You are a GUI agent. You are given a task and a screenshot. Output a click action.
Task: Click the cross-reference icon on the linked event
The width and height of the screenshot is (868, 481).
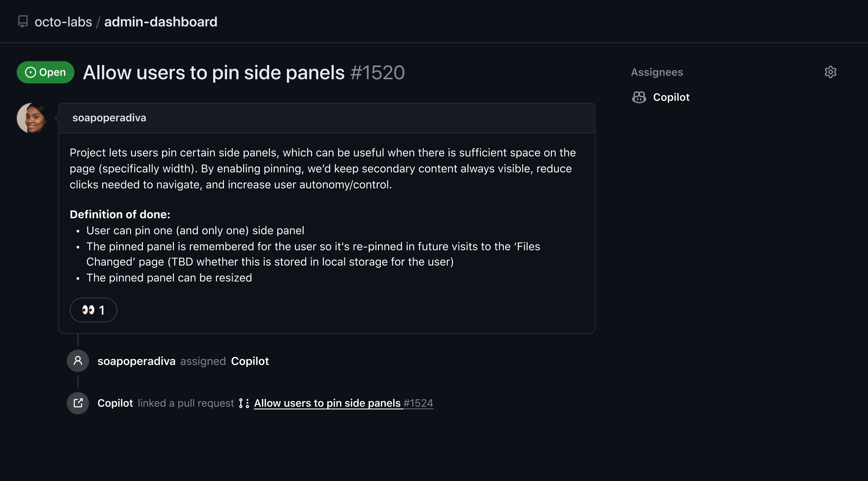78,403
